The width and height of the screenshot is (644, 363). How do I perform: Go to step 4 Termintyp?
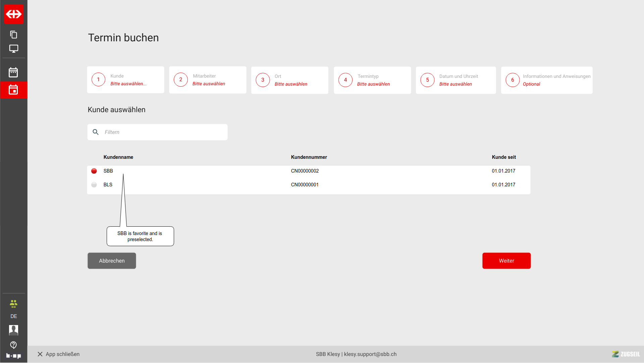click(372, 80)
